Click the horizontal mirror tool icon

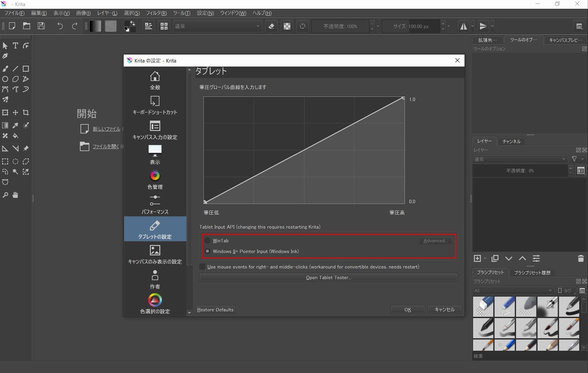(x=464, y=26)
